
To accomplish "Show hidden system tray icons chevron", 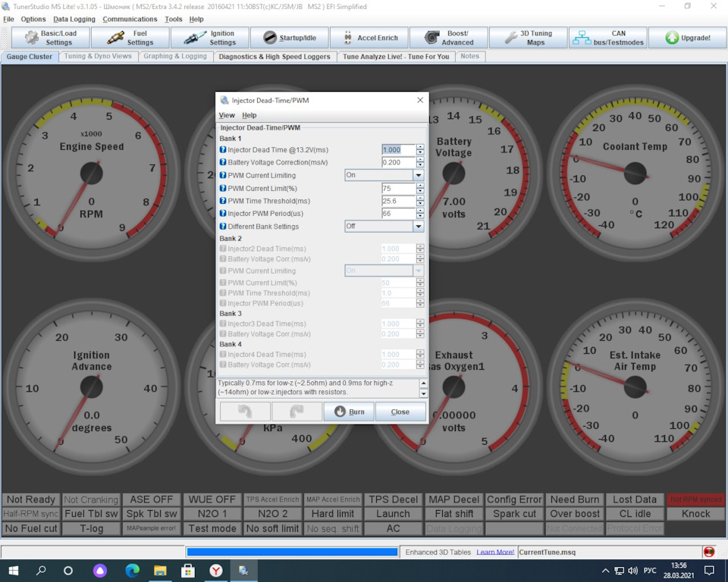I will (x=605, y=571).
